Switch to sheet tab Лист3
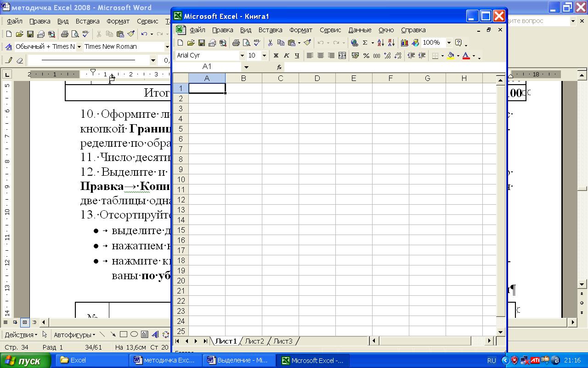The height and width of the screenshot is (368, 588). [x=283, y=341]
